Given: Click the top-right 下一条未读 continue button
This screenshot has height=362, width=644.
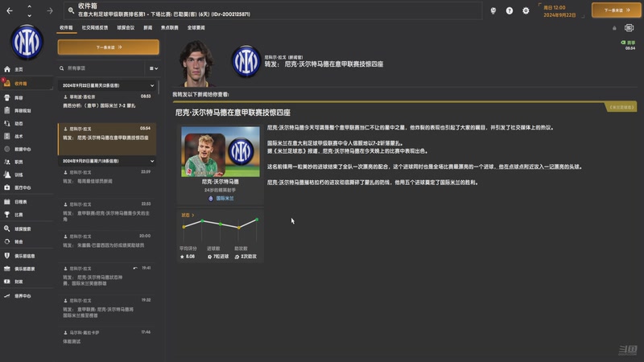Looking at the screenshot, I should coord(616,10).
